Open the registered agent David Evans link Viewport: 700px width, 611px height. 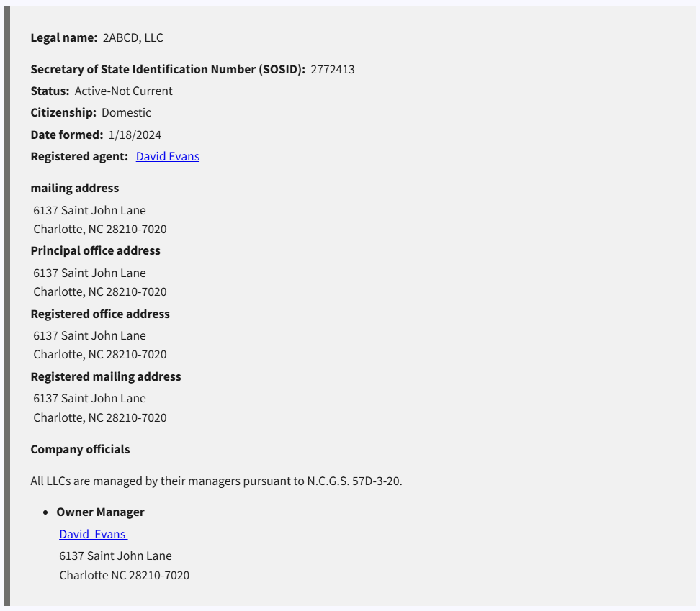click(167, 156)
